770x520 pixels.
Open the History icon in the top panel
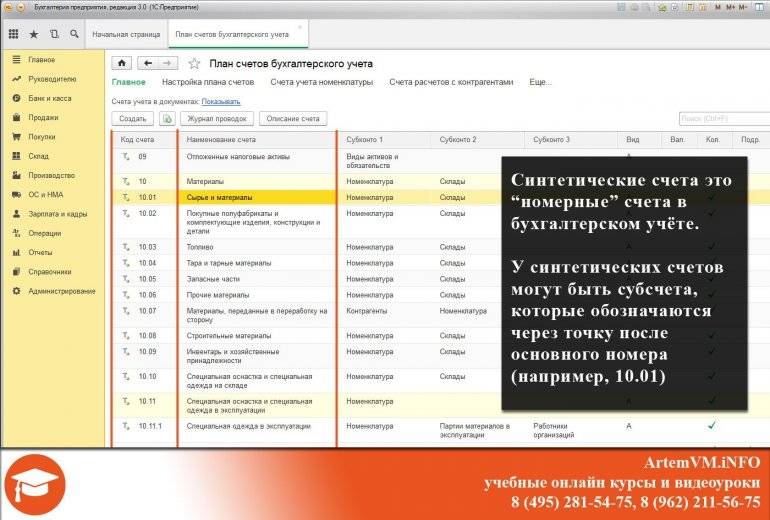click(x=54, y=34)
